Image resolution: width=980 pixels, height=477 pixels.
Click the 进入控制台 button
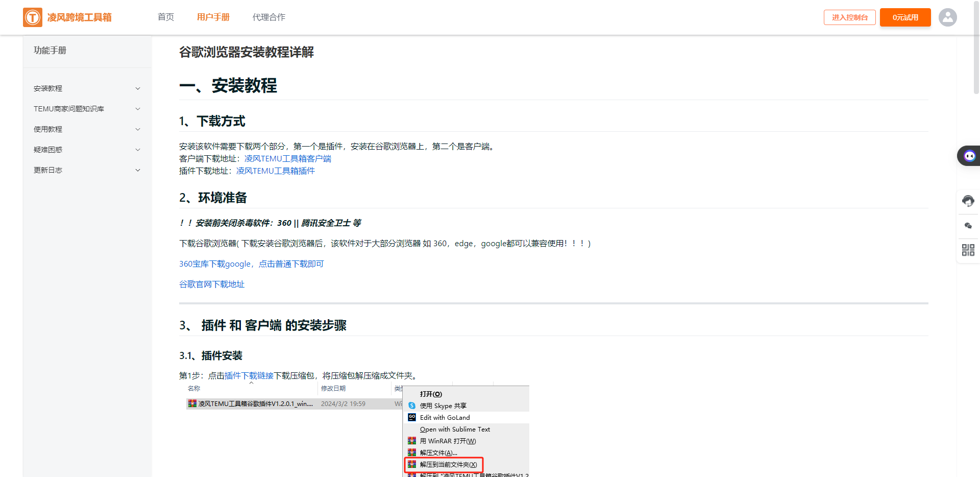[x=850, y=17]
